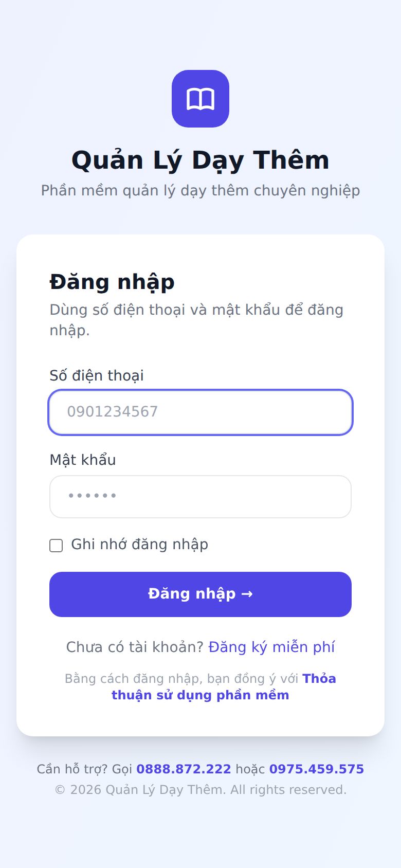
Task: Tick the Ghi nhớ đăng nhập checkbox
Action: (56, 545)
